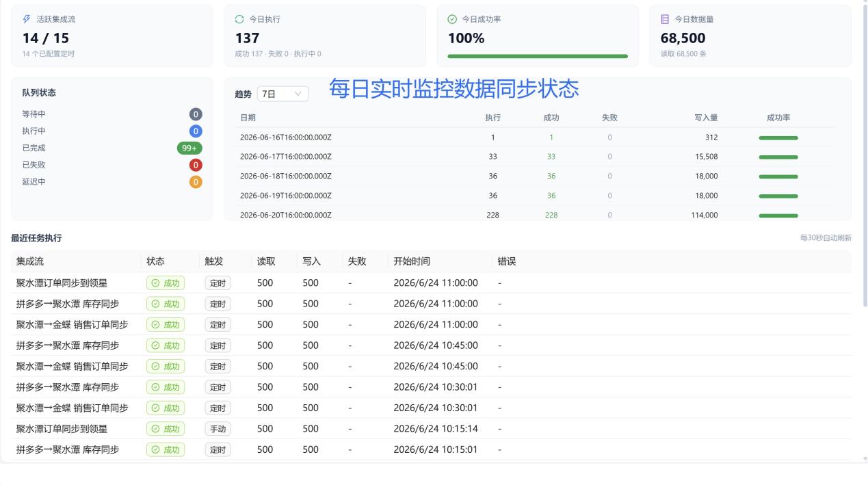Click 成功 tag of 拼多多→聚水潭 库存同步 at 10:15:01
This screenshot has height=485, width=868.
(166, 450)
